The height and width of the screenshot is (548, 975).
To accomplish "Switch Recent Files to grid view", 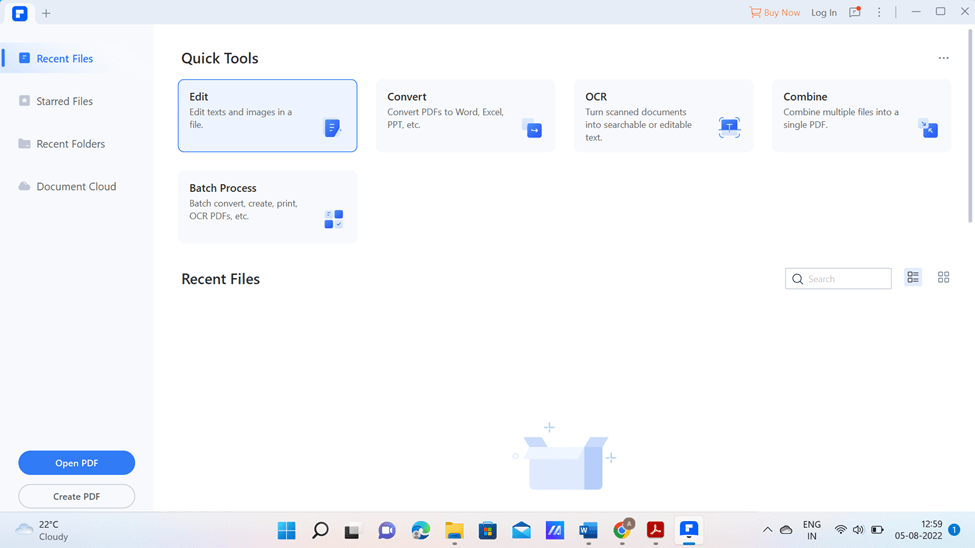I will pyautogui.click(x=943, y=277).
